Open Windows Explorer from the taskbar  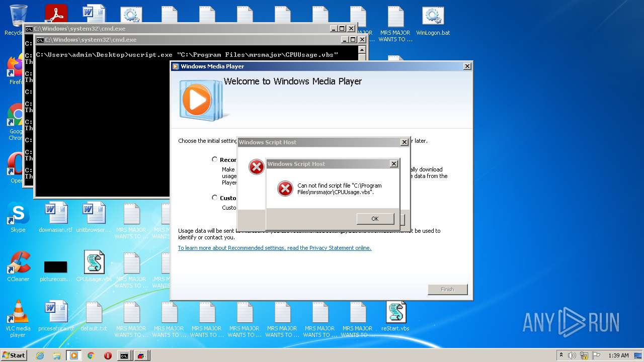[57, 355]
